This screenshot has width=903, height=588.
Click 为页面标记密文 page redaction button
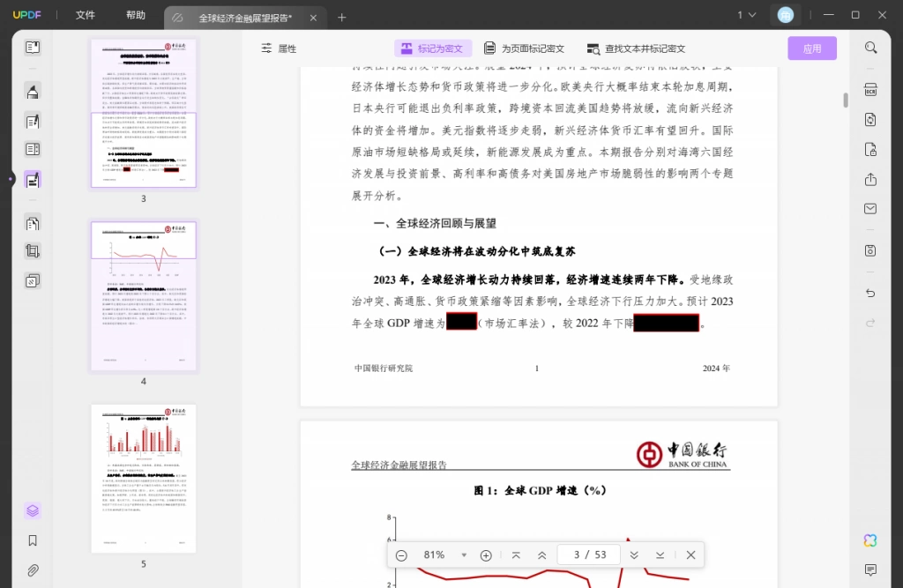[x=524, y=48]
